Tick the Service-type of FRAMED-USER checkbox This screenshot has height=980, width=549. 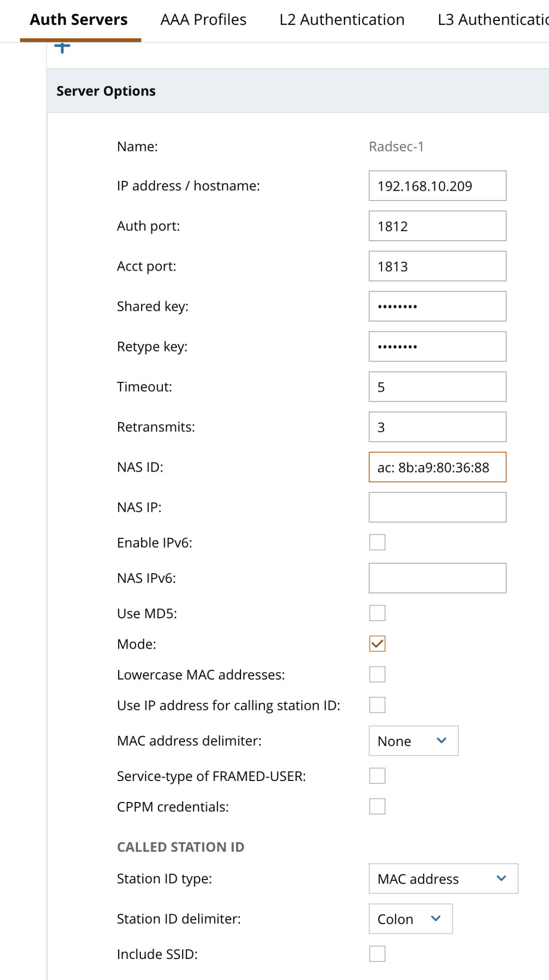tap(377, 776)
